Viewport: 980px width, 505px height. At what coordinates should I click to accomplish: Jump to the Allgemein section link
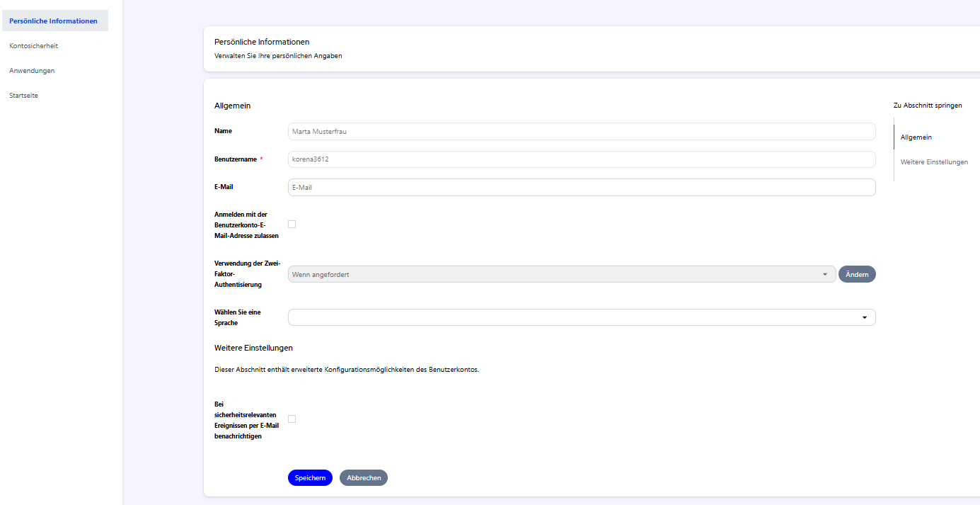click(x=916, y=137)
